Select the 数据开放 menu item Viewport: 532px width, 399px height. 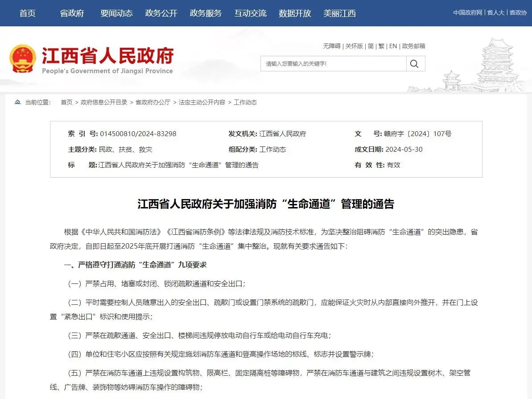click(x=295, y=13)
